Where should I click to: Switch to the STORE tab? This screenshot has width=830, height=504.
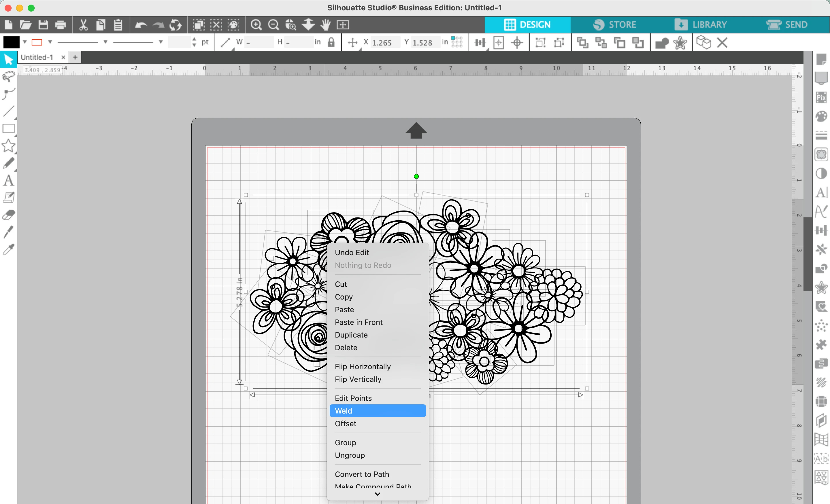tap(614, 24)
